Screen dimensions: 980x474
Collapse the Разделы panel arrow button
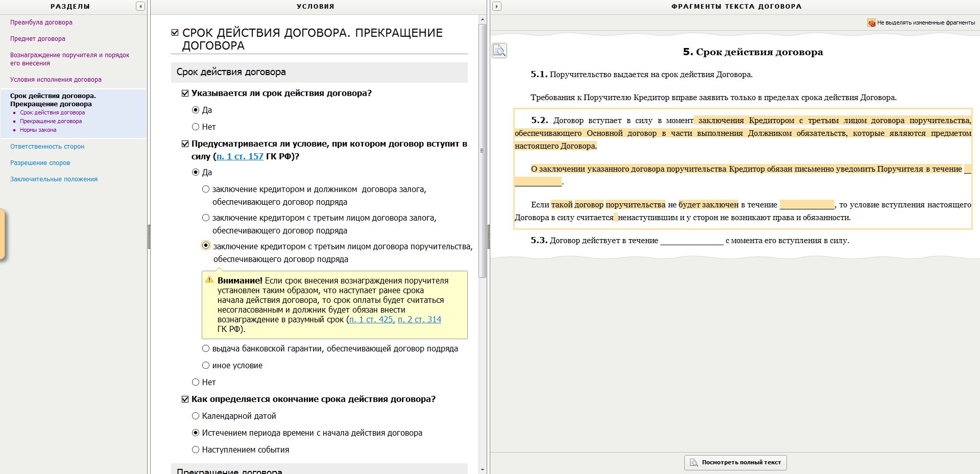140,6
